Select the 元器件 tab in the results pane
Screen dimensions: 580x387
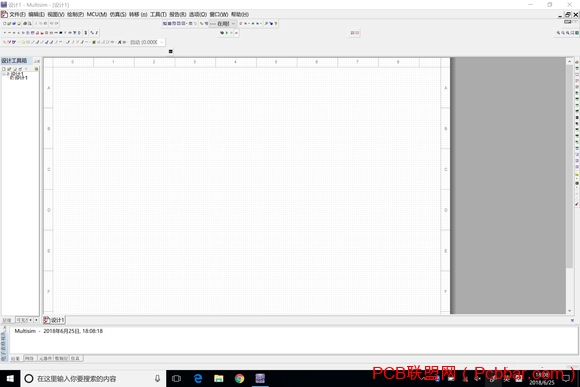pos(45,359)
